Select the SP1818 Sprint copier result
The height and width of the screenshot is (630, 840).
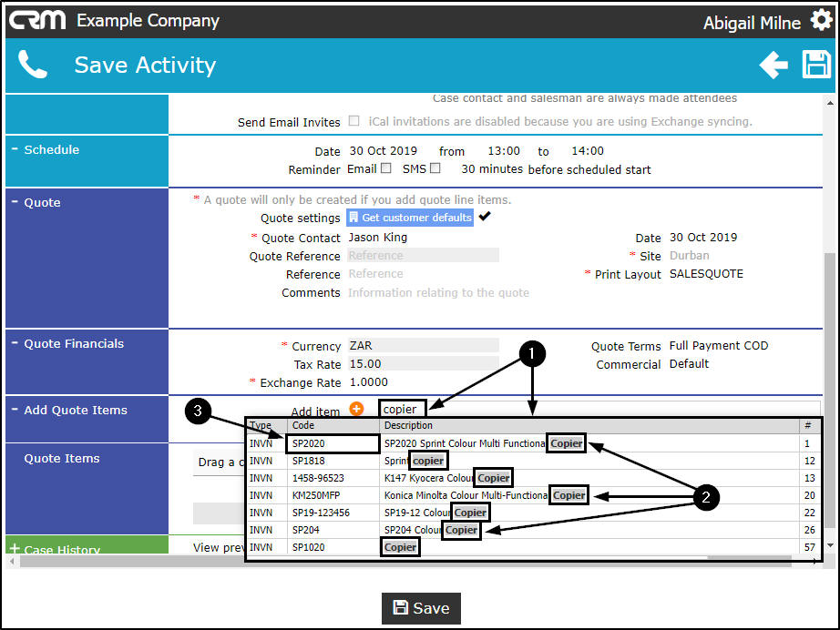[532, 461]
